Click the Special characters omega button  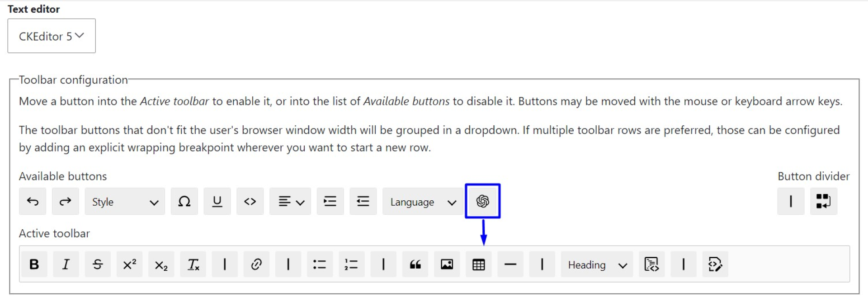tap(184, 201)
